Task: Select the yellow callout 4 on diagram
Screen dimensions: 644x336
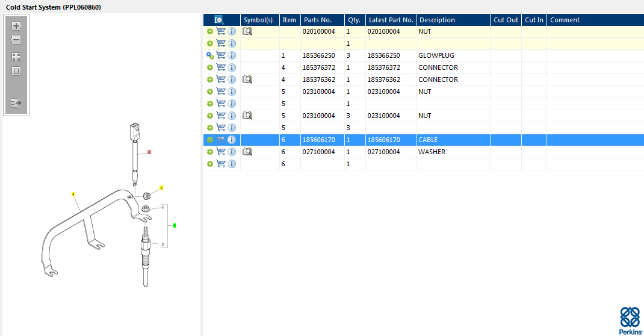Action: coord(73,194)
